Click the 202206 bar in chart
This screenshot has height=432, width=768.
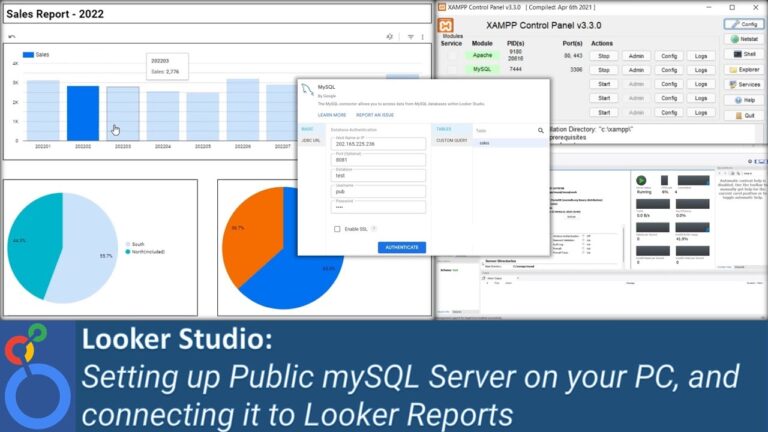click(242, 110)
